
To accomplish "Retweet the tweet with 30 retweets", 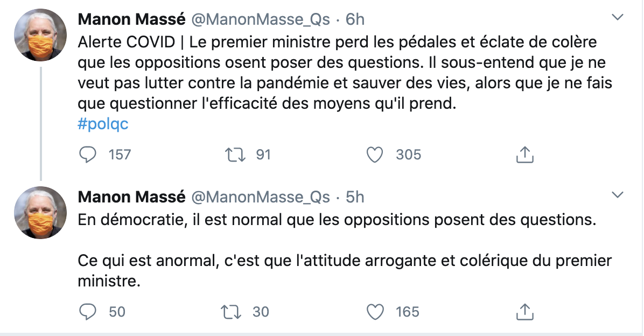I will pos(231,312).
